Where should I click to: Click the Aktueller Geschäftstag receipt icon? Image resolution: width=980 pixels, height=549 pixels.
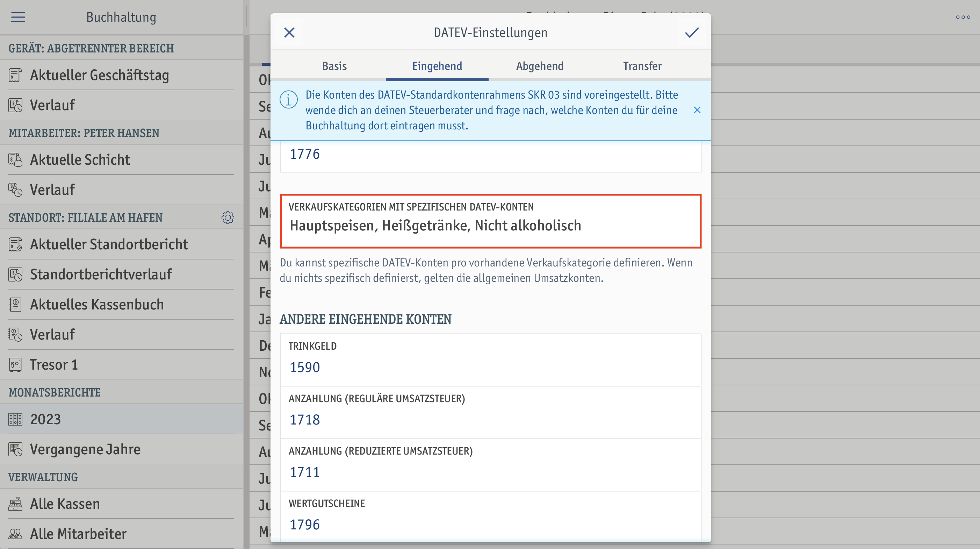(15, 76)
